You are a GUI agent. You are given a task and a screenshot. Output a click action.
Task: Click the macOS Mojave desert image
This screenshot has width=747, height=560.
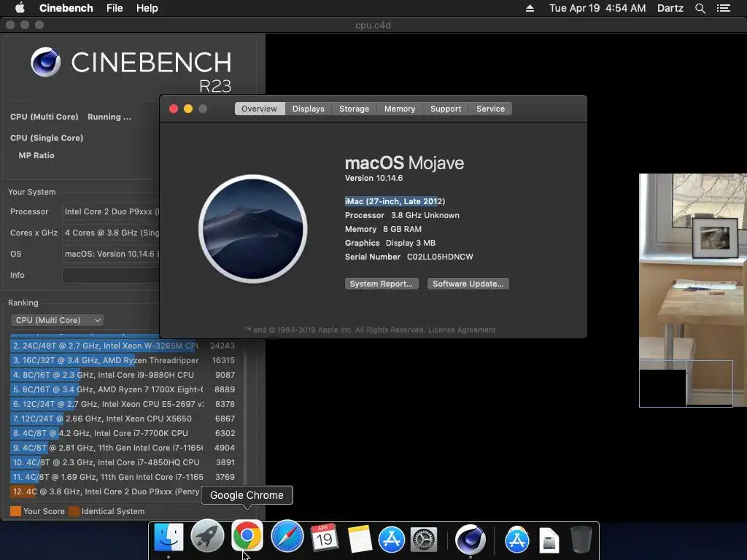[253, 229]
